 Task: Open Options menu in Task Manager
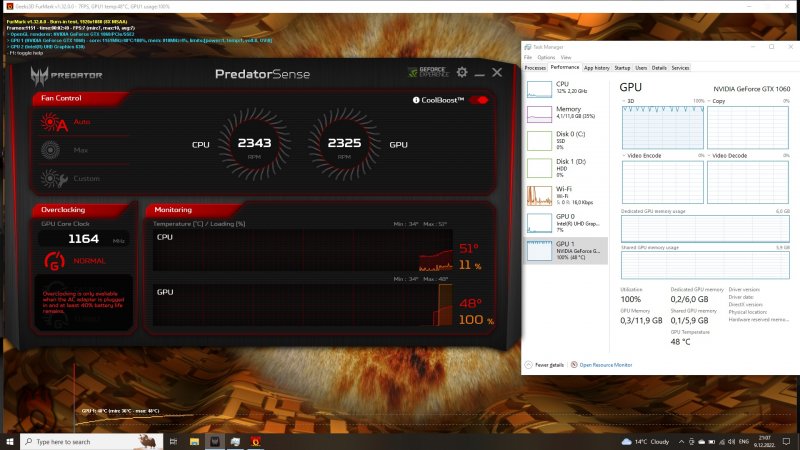(546, 57)
